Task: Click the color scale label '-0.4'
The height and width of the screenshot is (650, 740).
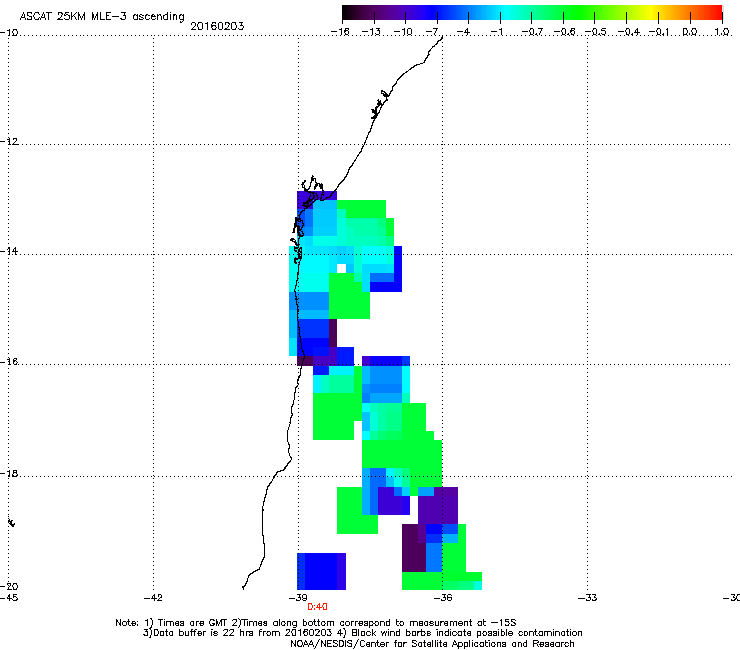Action: (x=628, y=32)
